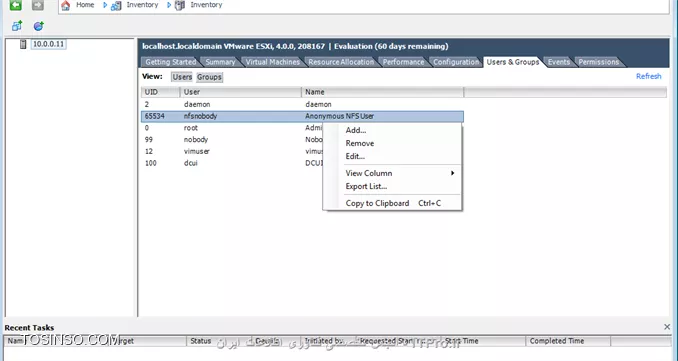Select the daemon user row
Viewport: 678px width, 361px height.
pos(302,105)
